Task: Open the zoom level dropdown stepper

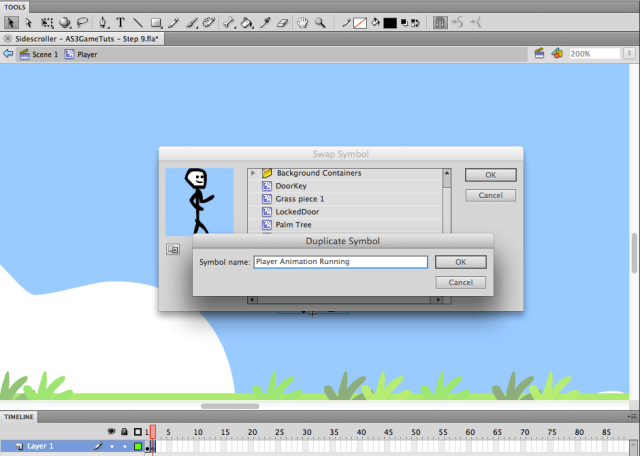Action: click(x=629, y=53)
